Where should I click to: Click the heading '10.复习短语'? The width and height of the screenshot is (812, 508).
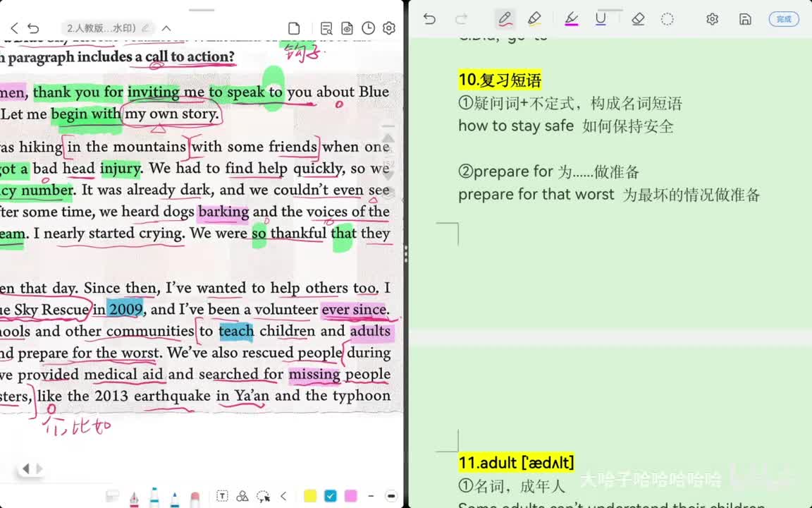500,80
